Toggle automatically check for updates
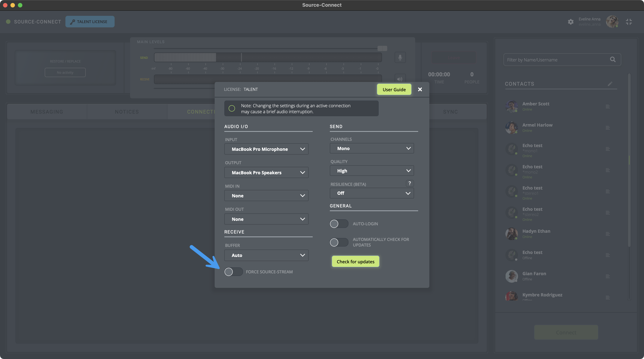Screen dimensions: 644x359 (x=339, y=242)
